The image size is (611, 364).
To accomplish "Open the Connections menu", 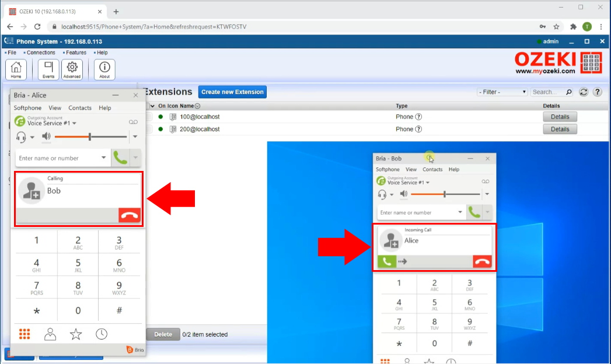I will coord(41,52).
